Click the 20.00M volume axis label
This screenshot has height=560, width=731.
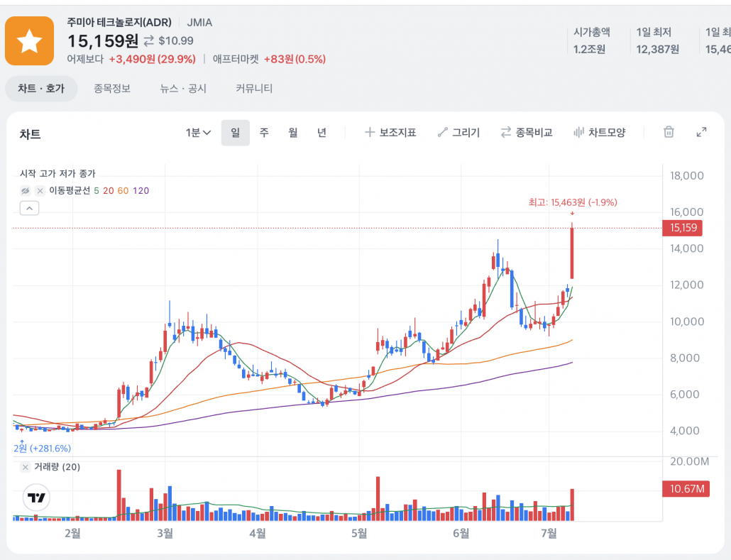click(x=690, y=461)
